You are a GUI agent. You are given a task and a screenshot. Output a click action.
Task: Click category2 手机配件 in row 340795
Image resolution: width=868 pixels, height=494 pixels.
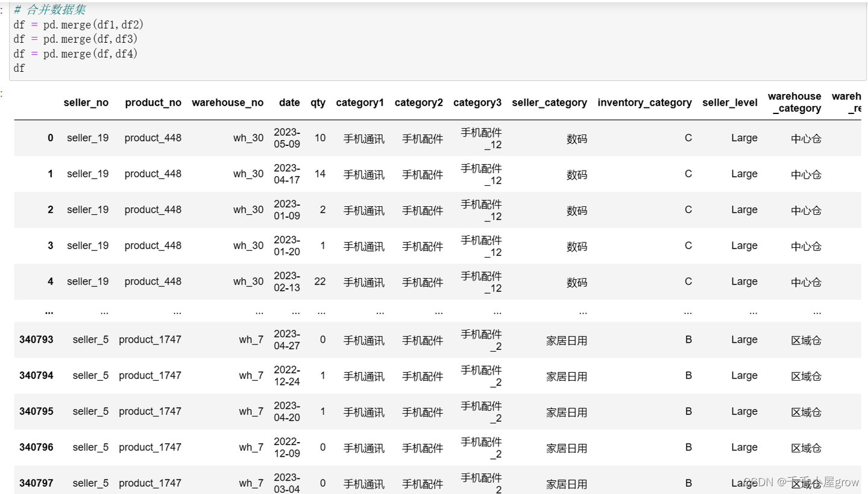423,412
